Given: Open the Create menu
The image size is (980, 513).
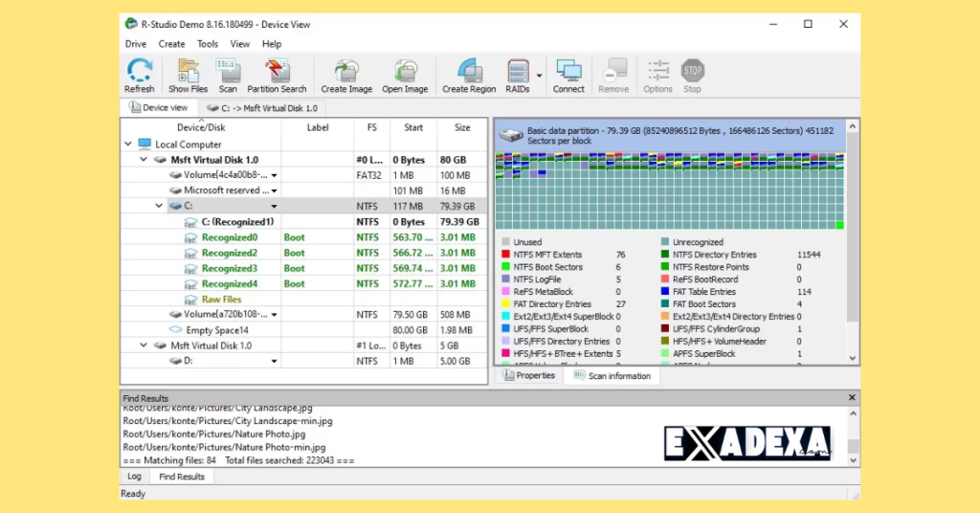Looking at the screenshot, I should [x=171, y=44].
